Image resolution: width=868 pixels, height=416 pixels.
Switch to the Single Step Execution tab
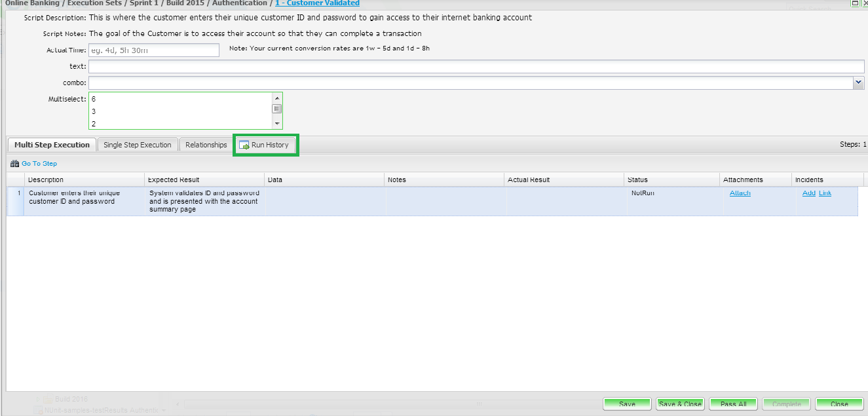click(138, 145)
